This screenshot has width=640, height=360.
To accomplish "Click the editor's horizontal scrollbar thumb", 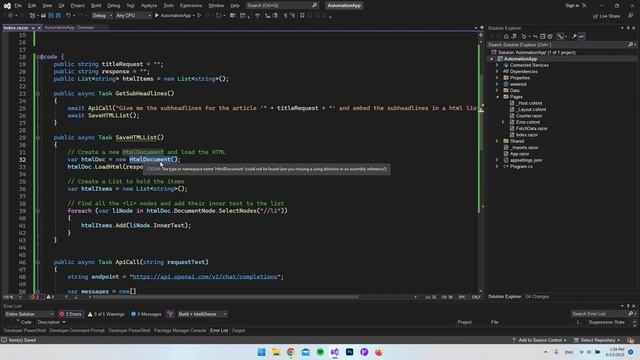I will [225, 297].
